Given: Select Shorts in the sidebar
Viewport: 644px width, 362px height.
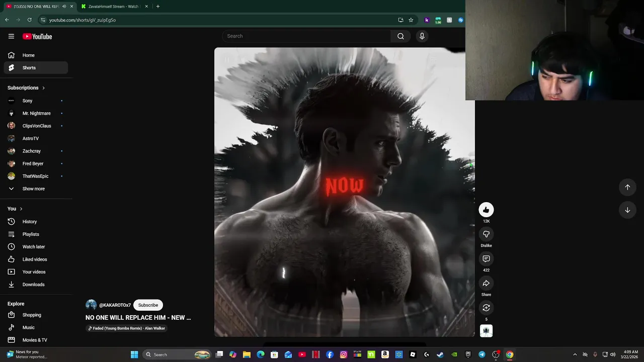Looking at the screenshot, I should pos(36,68).
